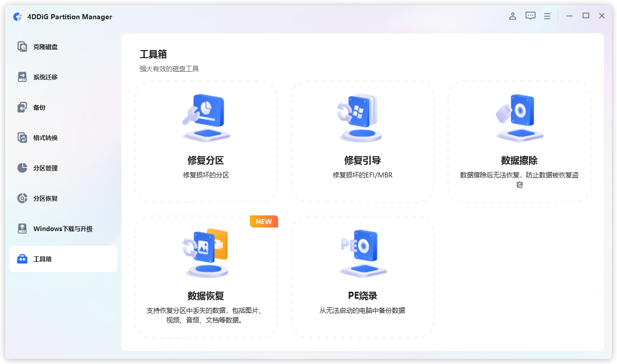Launch the 修复分区 tool icon
617x364 pixels.
(x=206, y=117)
